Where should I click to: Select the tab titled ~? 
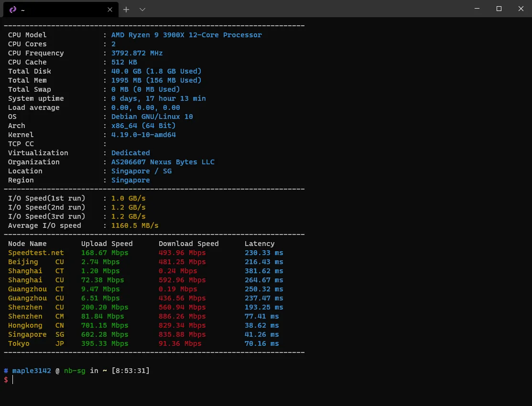tap(57, 9)
